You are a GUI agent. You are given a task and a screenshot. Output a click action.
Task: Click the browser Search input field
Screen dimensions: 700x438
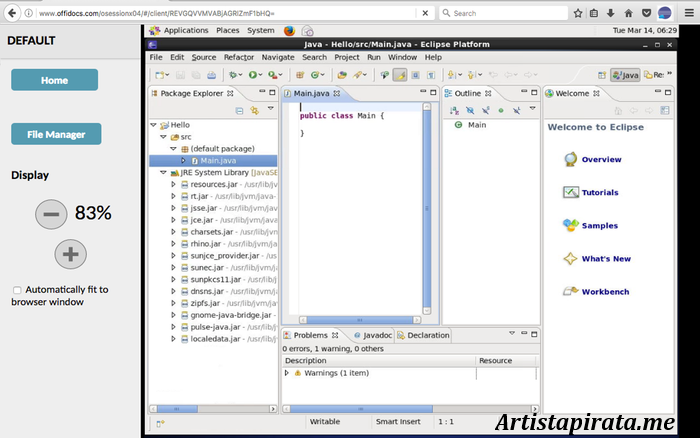[x=504, y=13]
